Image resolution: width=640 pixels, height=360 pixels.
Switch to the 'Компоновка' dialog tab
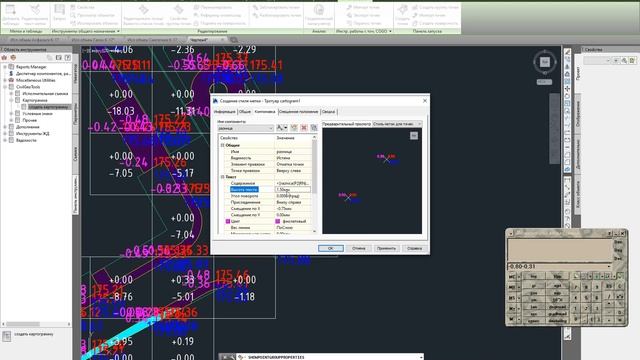264,111
